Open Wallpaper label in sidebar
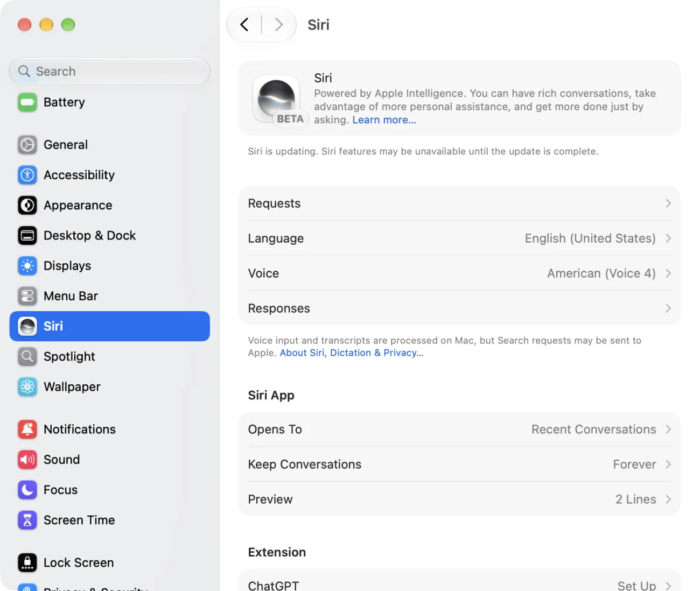700x591 pixels. tap(72, 386)
